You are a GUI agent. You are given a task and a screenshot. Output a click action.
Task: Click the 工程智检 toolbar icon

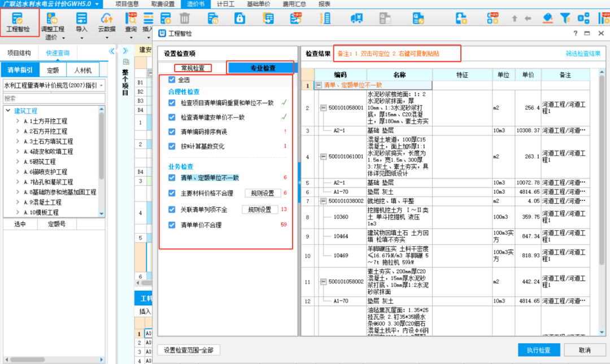(x=20, y=19)
